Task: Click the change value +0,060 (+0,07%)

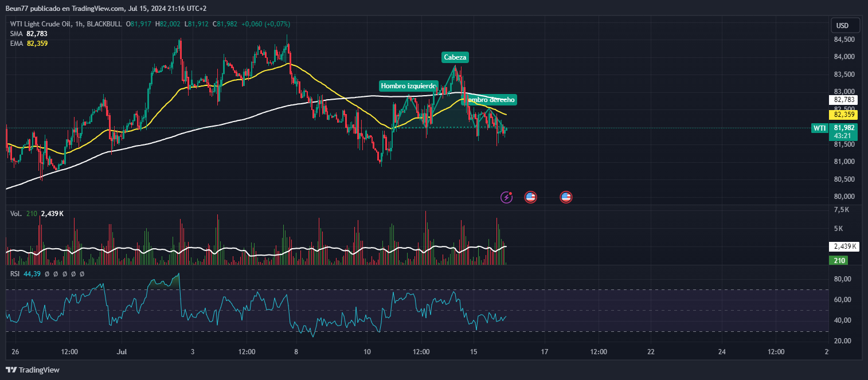Action: [x=266, y=24]
